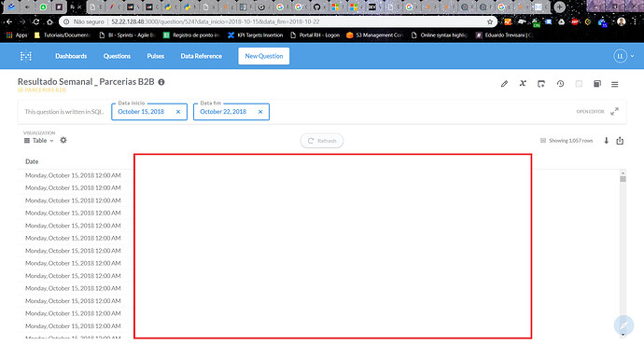The width and height of the screenshot is (644, 345).
Task: Click the data reference book icon
Action: coord(597,84)
